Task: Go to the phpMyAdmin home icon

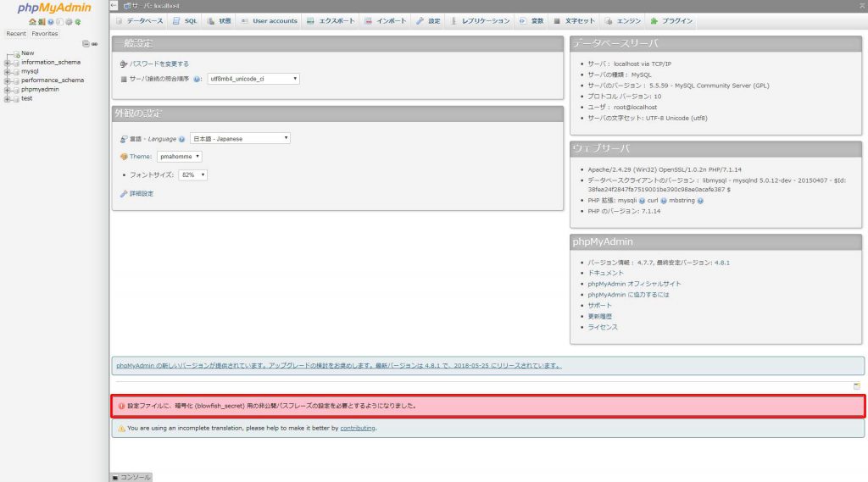Action: [33, 21]
